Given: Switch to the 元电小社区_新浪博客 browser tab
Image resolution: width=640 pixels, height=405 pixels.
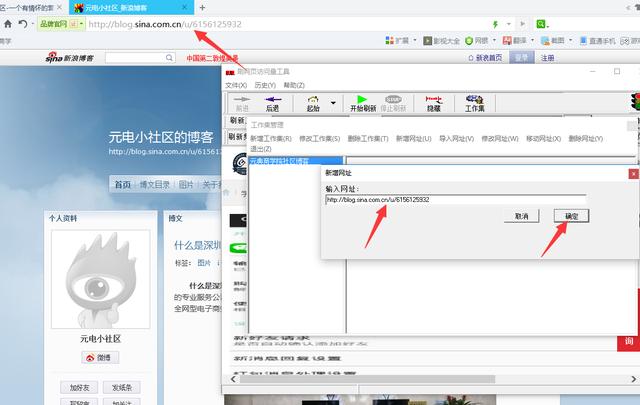Looking at the screenshot, I should 129,8.
